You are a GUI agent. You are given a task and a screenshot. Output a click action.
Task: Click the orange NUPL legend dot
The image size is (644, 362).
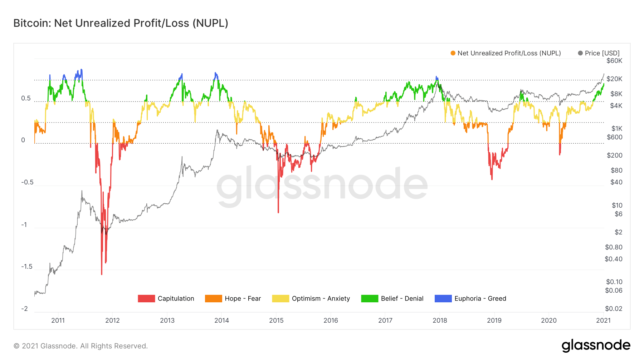pyautogui.click(x=453, y=53)
